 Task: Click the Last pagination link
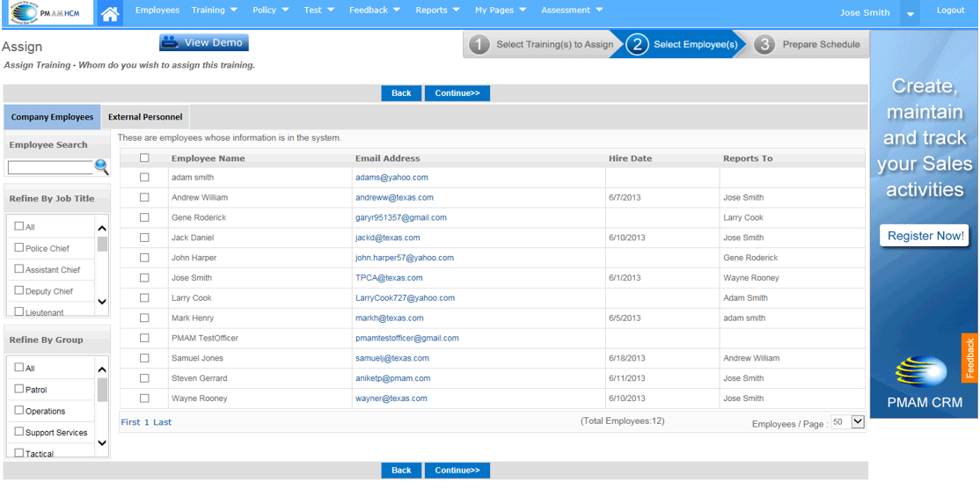(163, 422)
